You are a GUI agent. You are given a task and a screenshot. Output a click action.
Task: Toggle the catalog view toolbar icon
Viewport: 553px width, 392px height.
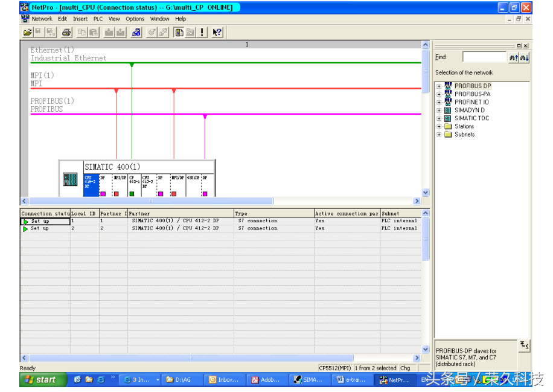[179, 33]
